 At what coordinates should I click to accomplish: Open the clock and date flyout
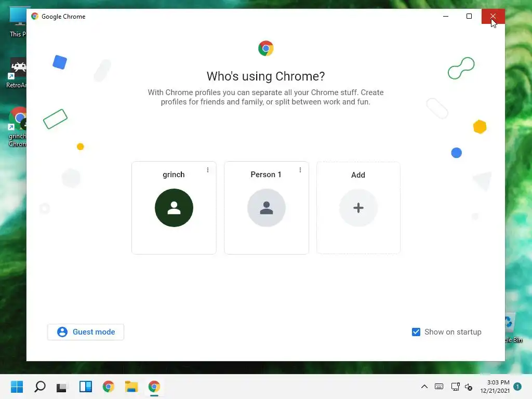click(495, 387)
